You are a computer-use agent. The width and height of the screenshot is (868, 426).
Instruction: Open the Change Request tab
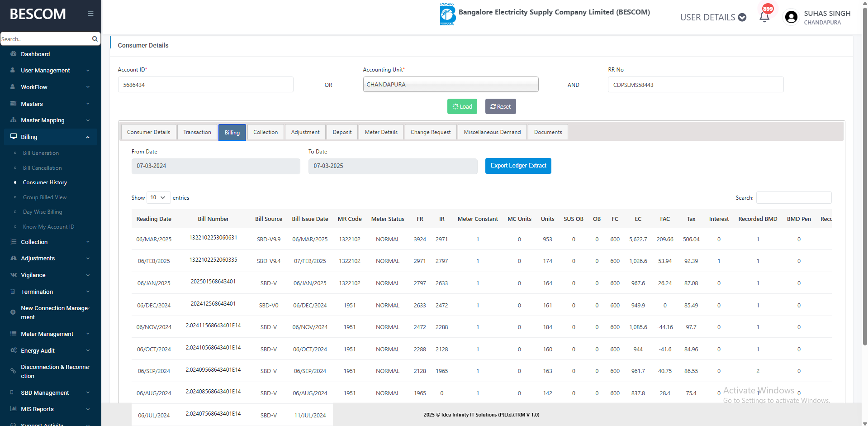point(431,132)
